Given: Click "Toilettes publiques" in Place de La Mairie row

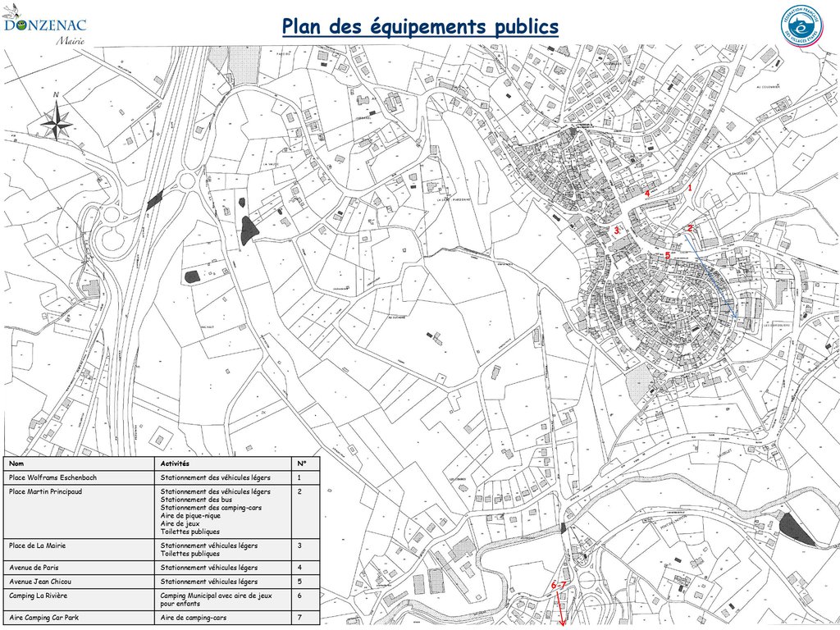Looking at the screenshot, I should pos(190,554).
